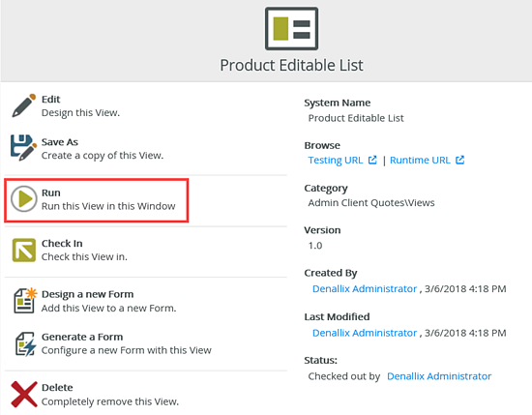Select 'Completely remove this View' option

[x=110, y=401]
